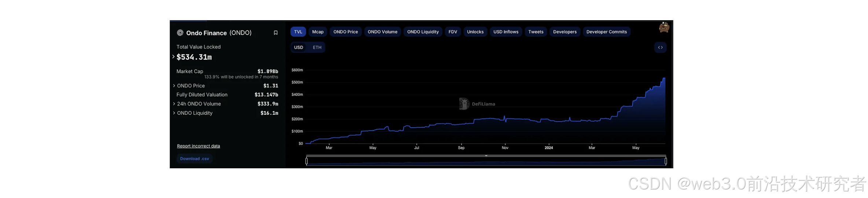The height and width of the screenshot is (198, 868).
Task: Click the Download .csv button
Action: tap(195, 159)
